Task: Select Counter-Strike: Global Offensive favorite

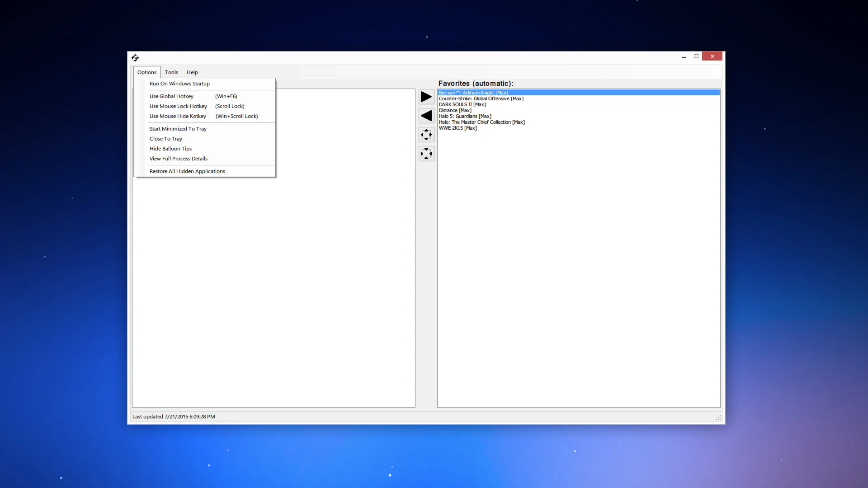Action: [x=481, y=99]
